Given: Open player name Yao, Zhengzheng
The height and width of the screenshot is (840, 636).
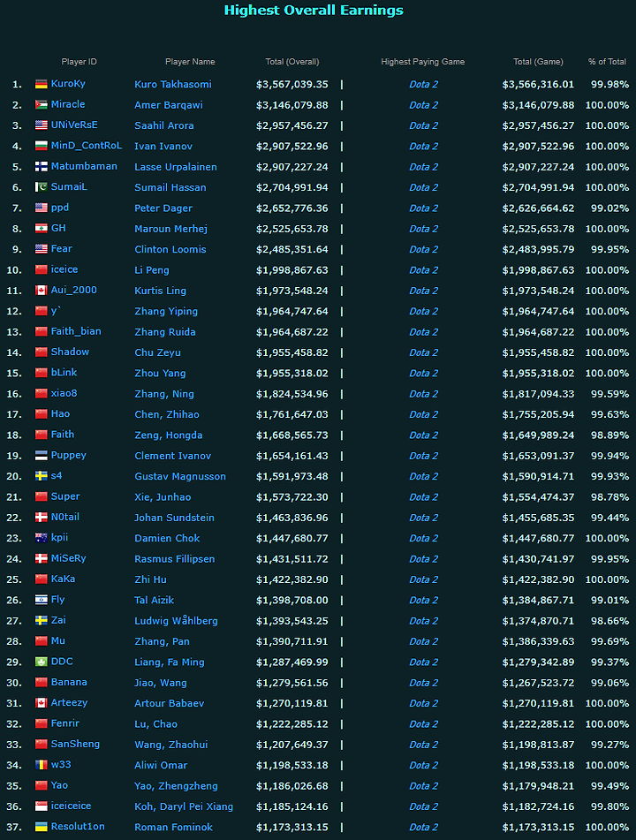Looking at the screenshot, I should [177, 786].
